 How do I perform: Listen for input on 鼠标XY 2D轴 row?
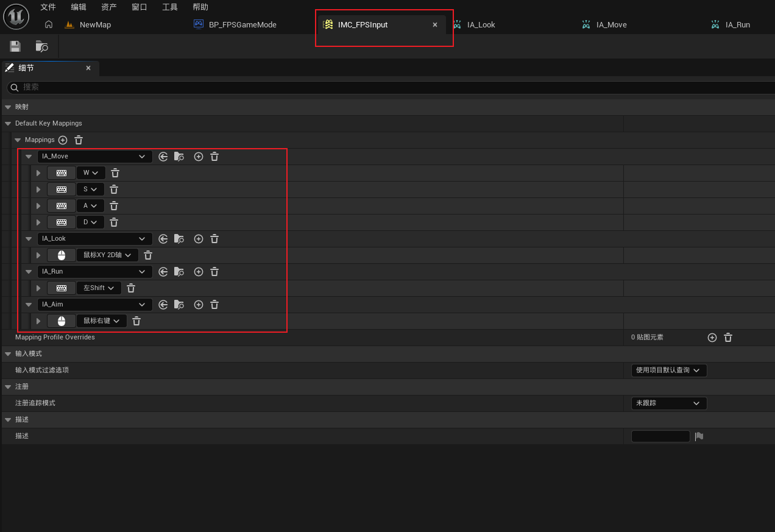click(62, 255)
